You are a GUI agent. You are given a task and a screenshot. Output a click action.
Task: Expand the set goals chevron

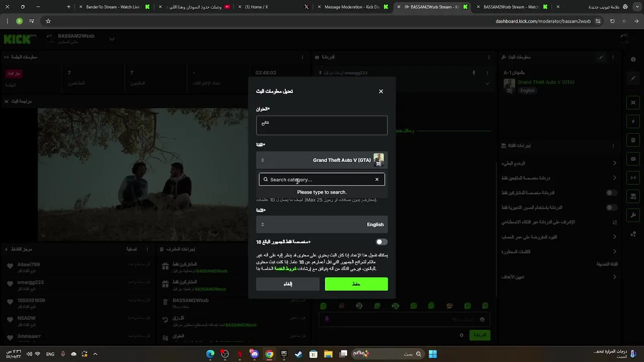[614, 277]
